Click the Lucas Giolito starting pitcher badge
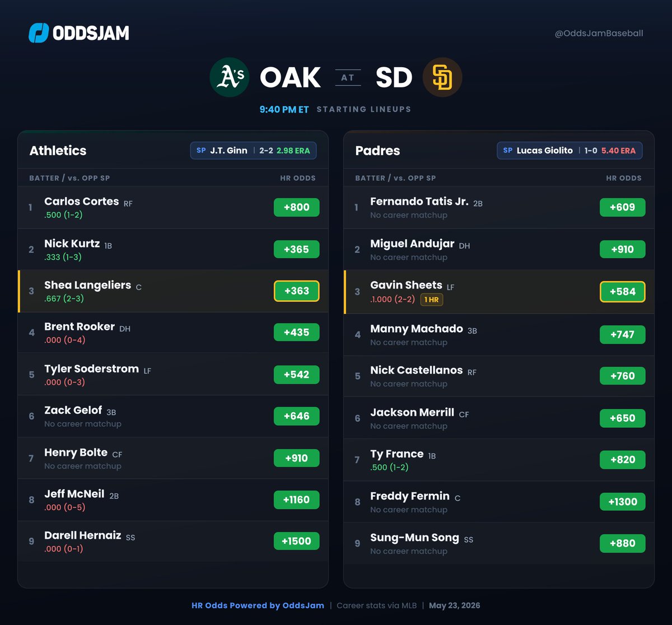672x625 pixels. click(x=570, y=151)
